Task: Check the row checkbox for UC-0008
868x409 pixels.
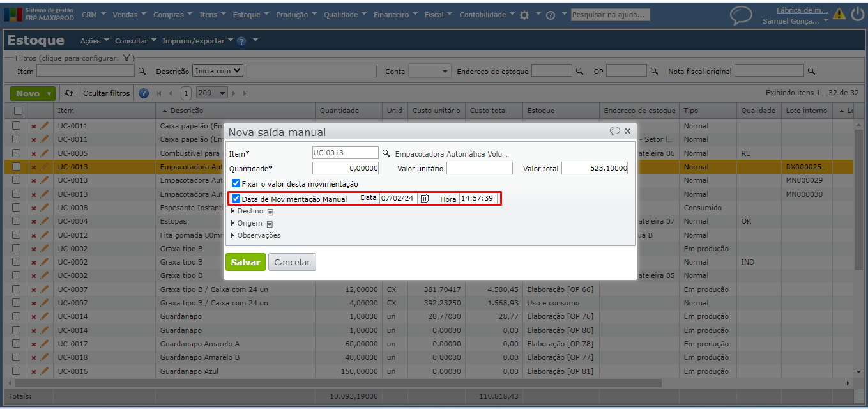Action: pos(17,208)
